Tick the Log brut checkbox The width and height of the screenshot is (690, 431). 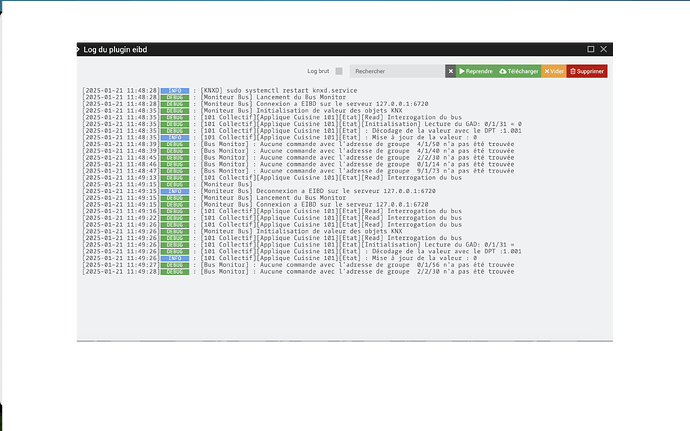pos(339,71)
